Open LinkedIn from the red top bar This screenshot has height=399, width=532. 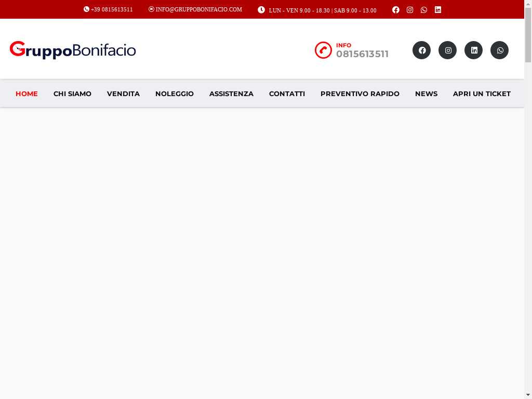pyautogui.click(x=438, y=10)
